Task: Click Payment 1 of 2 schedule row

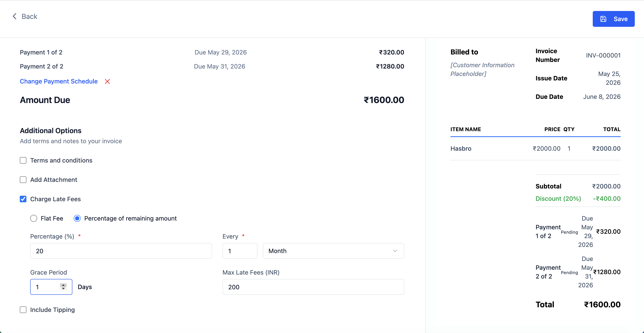Action: [212, 52]
